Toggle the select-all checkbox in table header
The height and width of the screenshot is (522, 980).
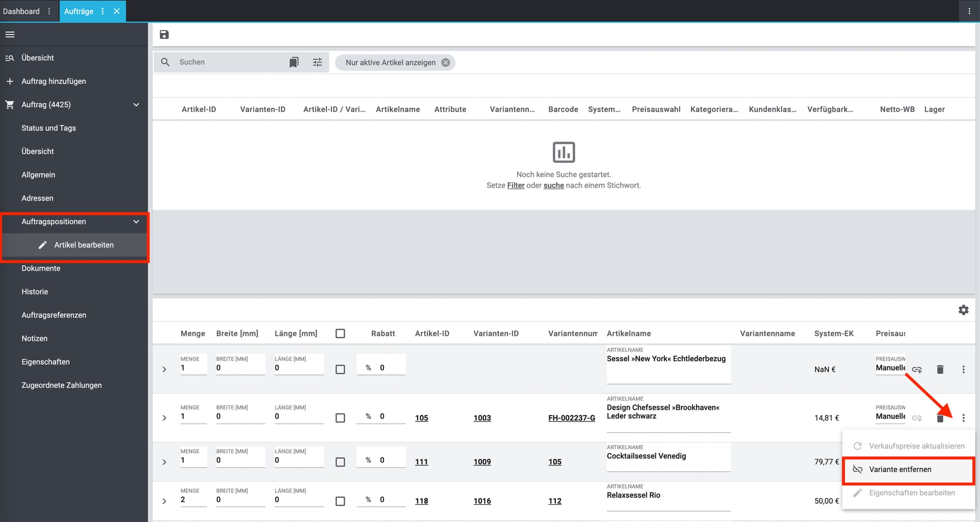(340, 333)
